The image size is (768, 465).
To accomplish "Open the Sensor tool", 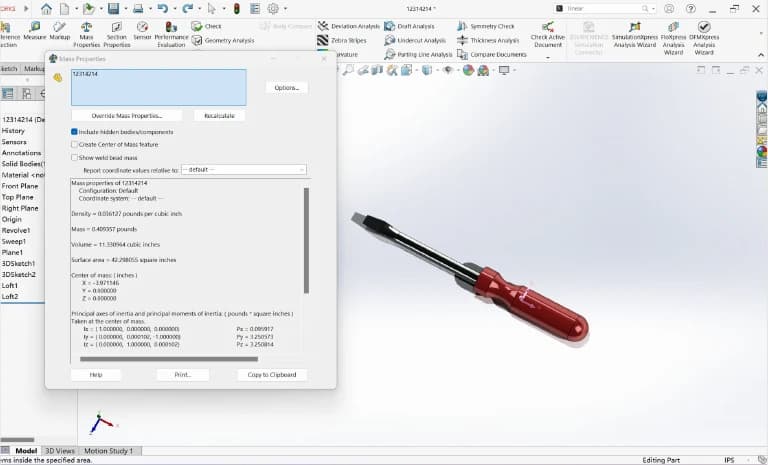I will 143,30.
